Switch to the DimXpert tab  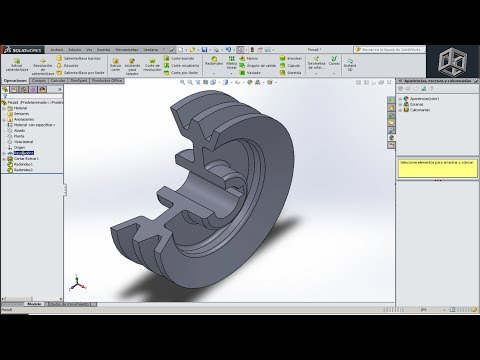79,81
